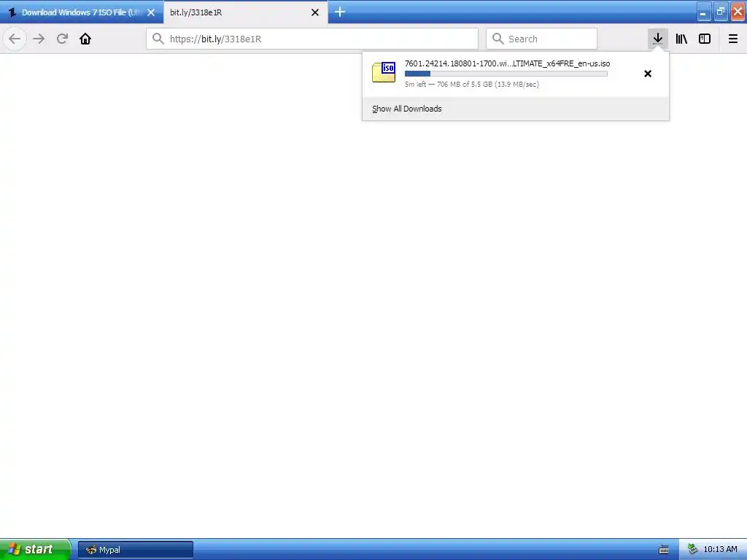Close the bit.ly/3318e1R tab

tap(315, 12)
